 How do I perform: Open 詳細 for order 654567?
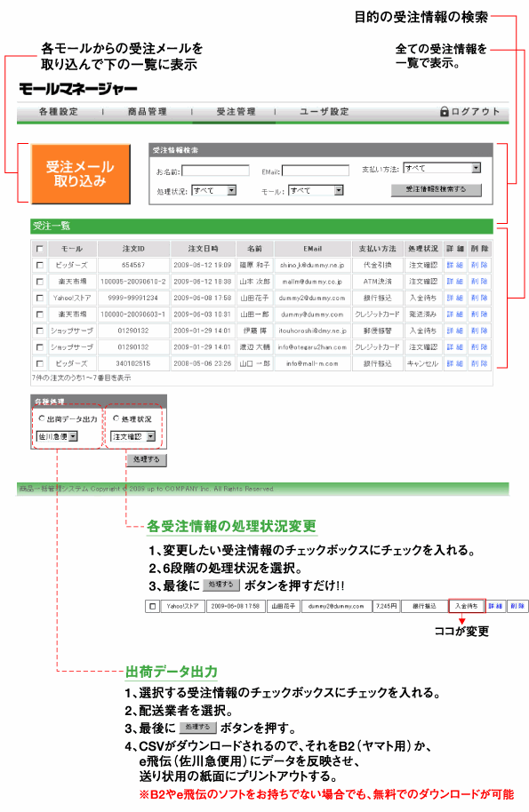(x=455, y=265)
